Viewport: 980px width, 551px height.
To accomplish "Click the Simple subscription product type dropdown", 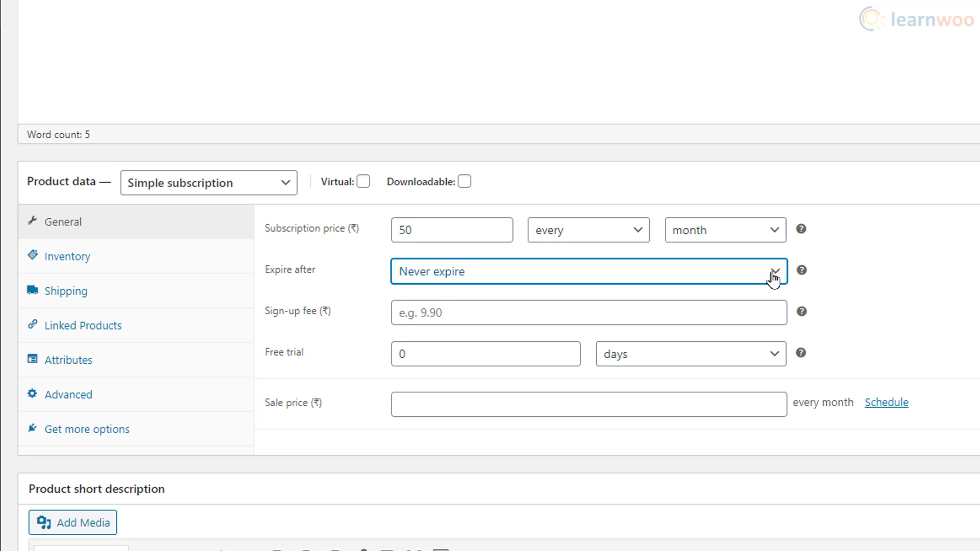I will 208,182.
